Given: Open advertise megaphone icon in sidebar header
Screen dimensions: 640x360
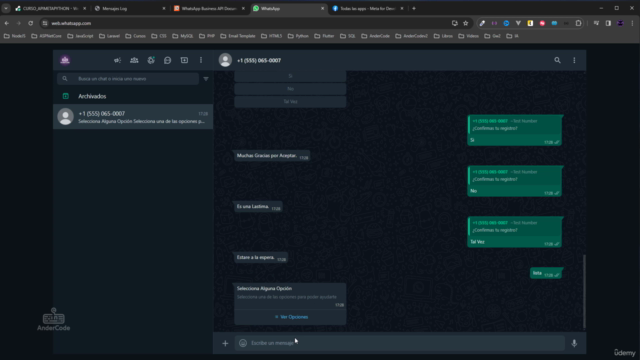Looking at the screenshot, I should pos(118,60).
